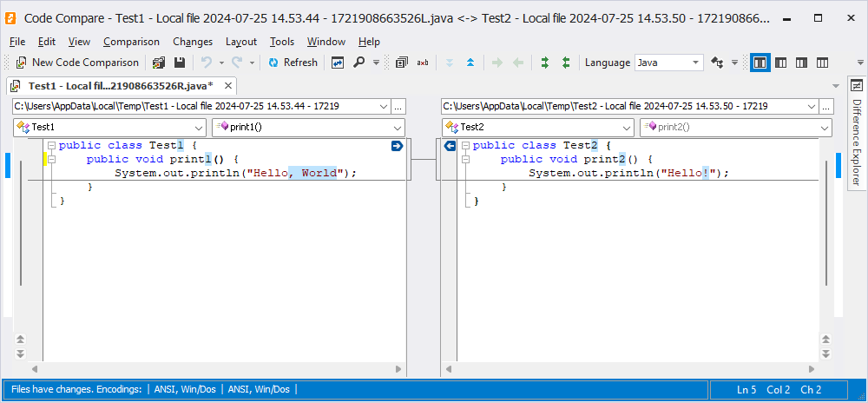
Task: Expand the toolbar options arrow after Find
Action: tap(376, 63)
